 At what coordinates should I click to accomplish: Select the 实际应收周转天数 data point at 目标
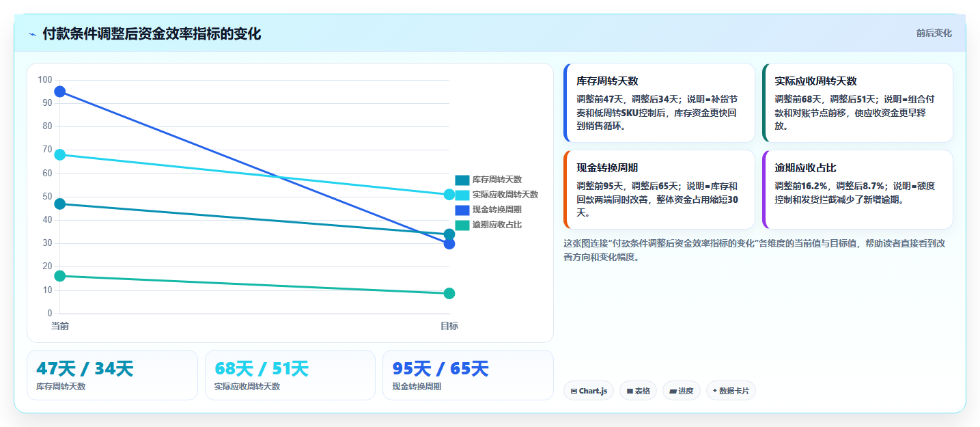click(449, 195)
